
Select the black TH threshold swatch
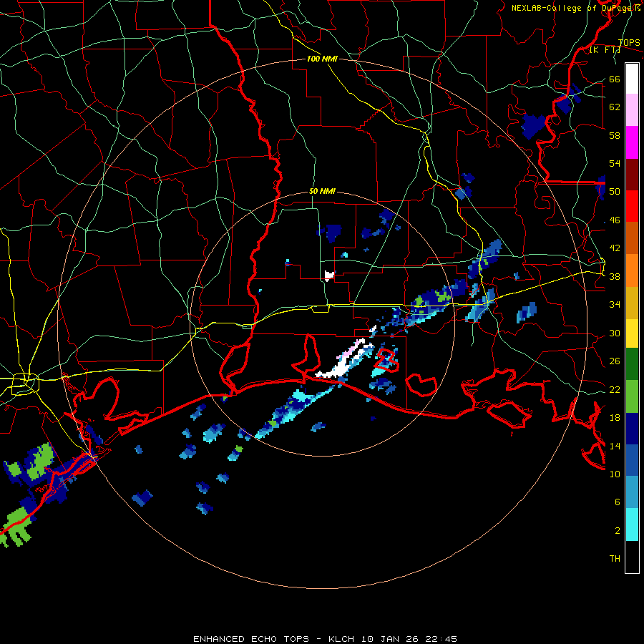632,557
